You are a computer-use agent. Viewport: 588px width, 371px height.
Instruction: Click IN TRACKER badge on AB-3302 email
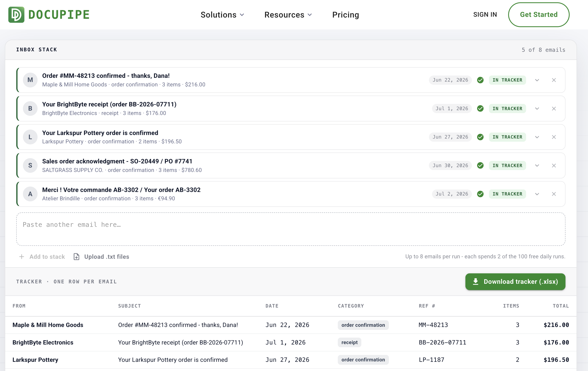coord(508,194)
